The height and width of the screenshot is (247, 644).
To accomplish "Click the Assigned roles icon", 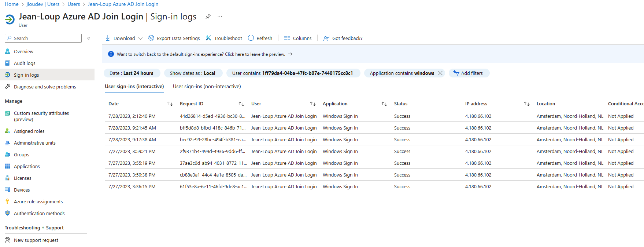I will click(7, 131).
